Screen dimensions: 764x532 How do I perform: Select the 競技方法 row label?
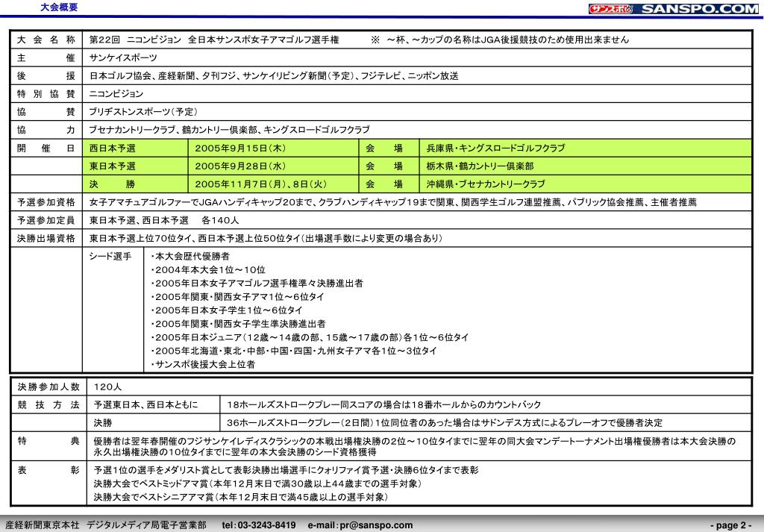(x=48, y=405)
